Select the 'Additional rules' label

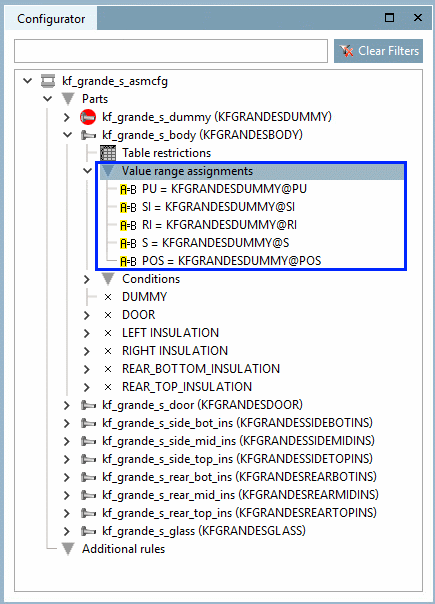[123, 549]
